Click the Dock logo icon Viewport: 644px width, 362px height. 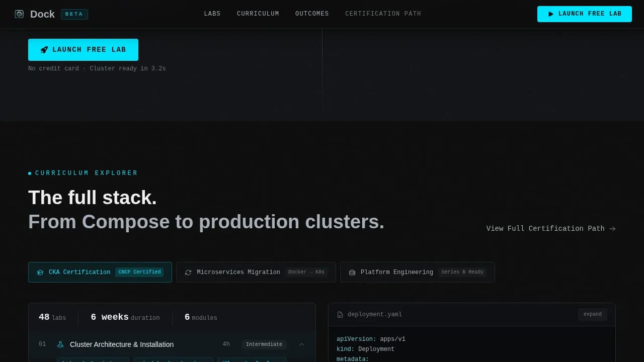(x=19, y=14)
